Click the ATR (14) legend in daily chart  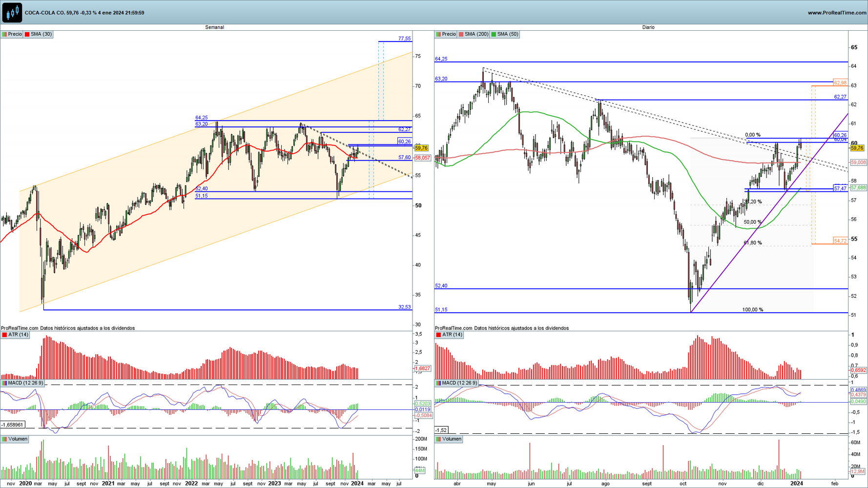pyautogui.click(x=450, y=335)
